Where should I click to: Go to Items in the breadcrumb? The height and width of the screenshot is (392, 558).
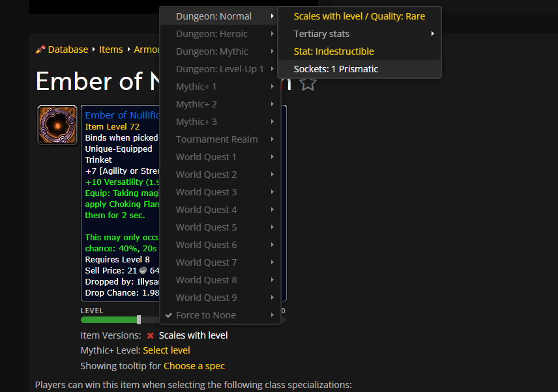tap(111, 49)
